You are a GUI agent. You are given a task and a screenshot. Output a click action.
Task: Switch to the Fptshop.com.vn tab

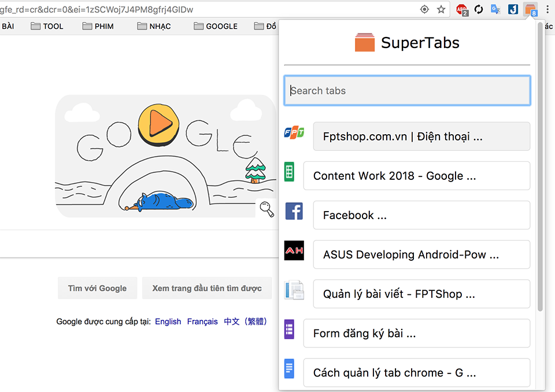point(421,136)
